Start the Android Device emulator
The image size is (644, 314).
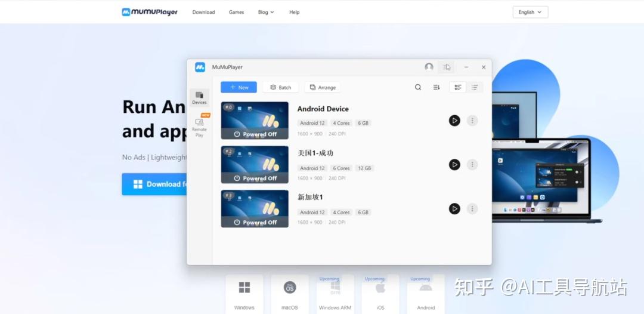(454, 121)
